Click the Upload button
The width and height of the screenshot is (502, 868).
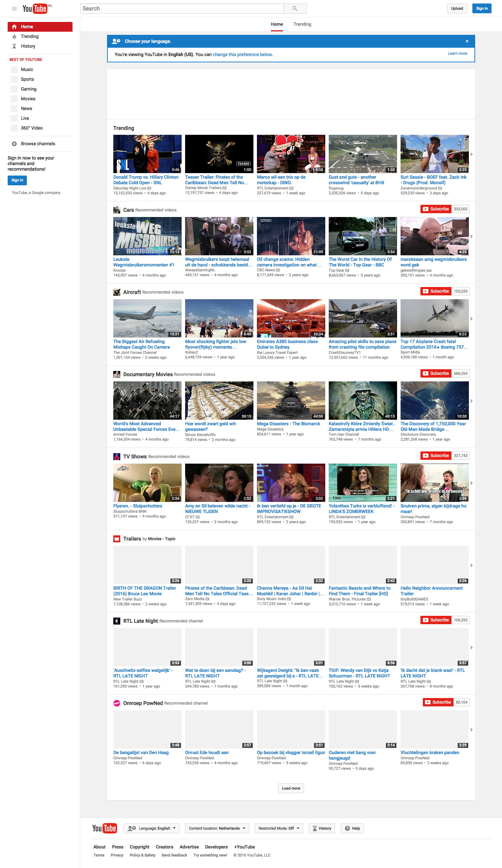(x=457, y=8)
